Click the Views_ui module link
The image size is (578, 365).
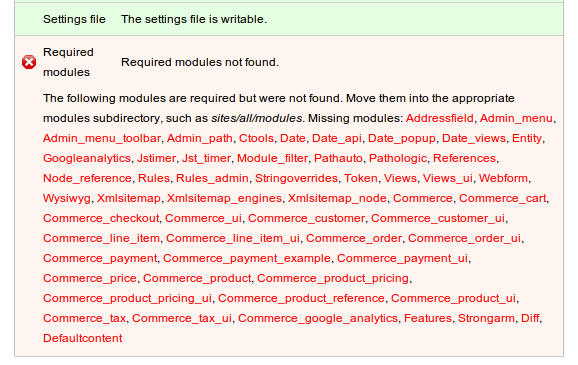coord(448,178)
